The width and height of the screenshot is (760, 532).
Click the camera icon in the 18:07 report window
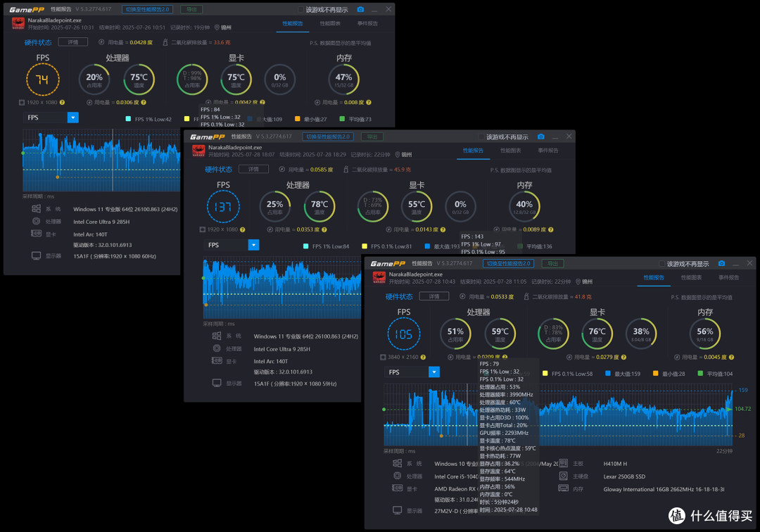pyautogui.click(x=541, y=137)
